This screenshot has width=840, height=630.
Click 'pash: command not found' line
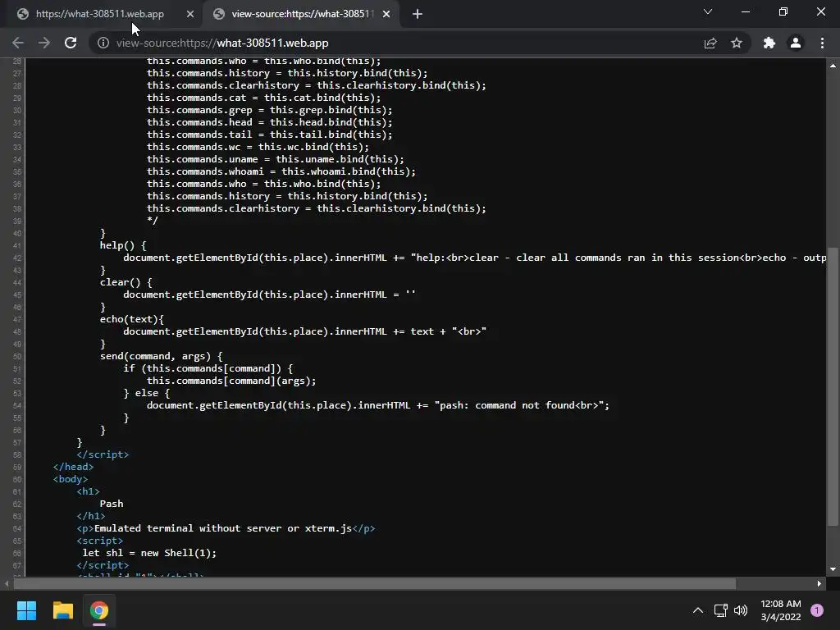tap(378, 405)
